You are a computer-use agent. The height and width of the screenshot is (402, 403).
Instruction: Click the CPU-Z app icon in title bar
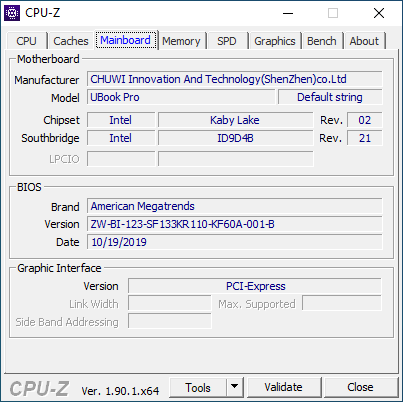12,13
